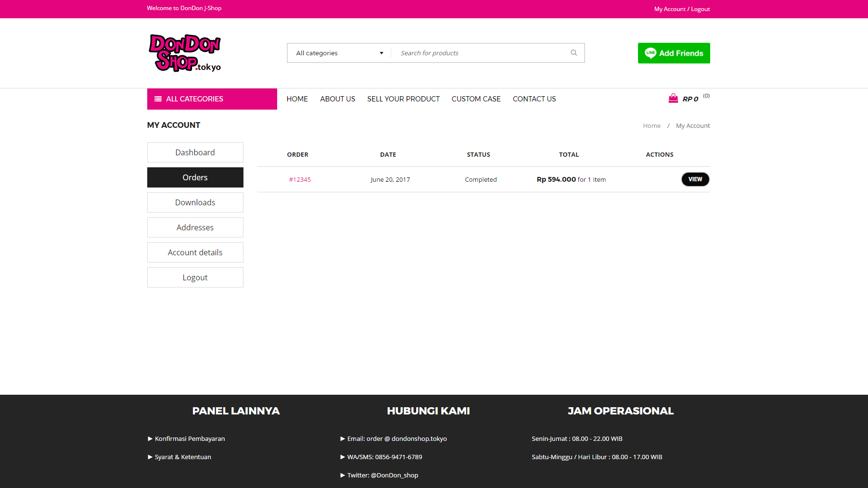Click the hamburger icon beside All Categories
Viewport: 868px width, 488px height.
tap(158, 99)
